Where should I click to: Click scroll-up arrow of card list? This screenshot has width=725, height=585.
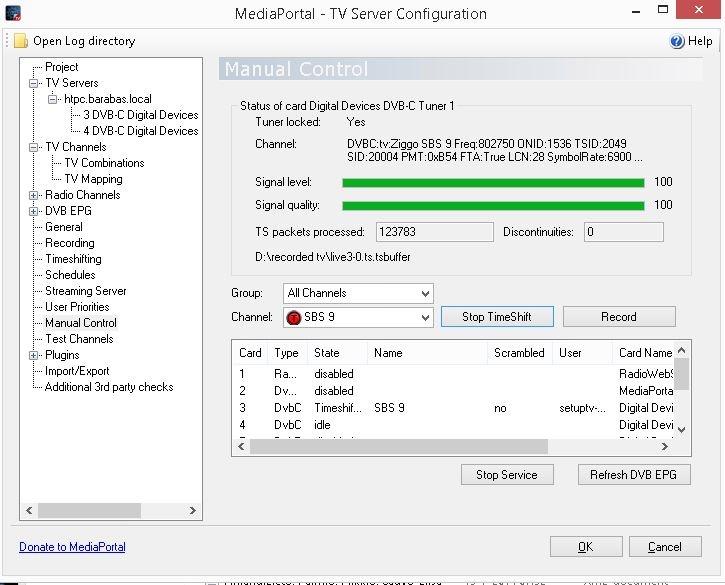coord(682,351)
